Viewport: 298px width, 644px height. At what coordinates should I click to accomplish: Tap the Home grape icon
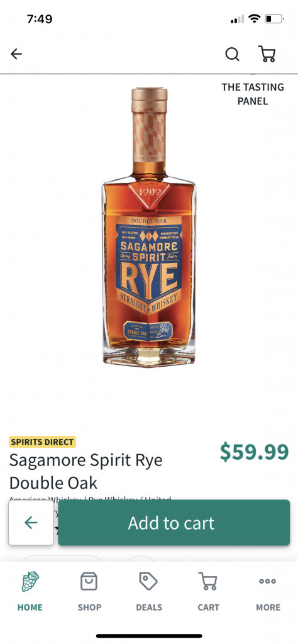click(30, 581)
